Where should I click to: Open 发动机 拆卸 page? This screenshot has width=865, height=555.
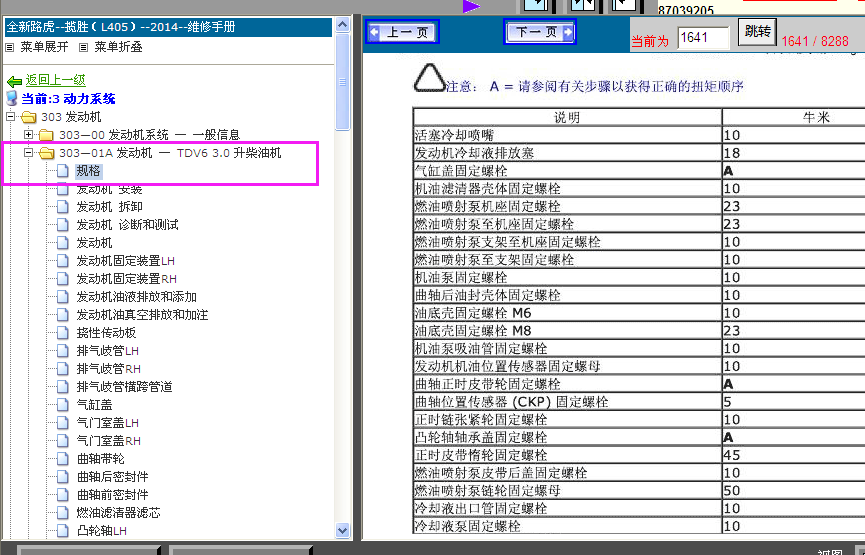pos(109,207)
